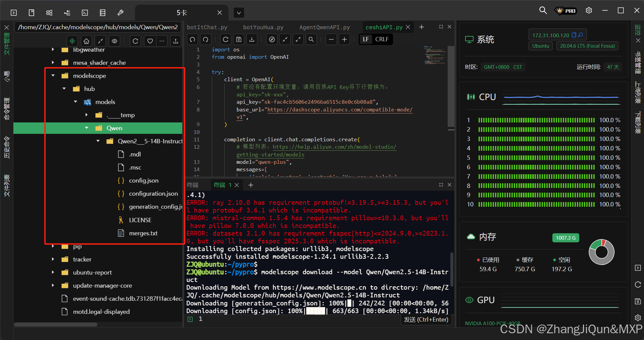Open the dashscope base_url link in code
This screenshot has height=340, width=644.
(x=325, y=113)
